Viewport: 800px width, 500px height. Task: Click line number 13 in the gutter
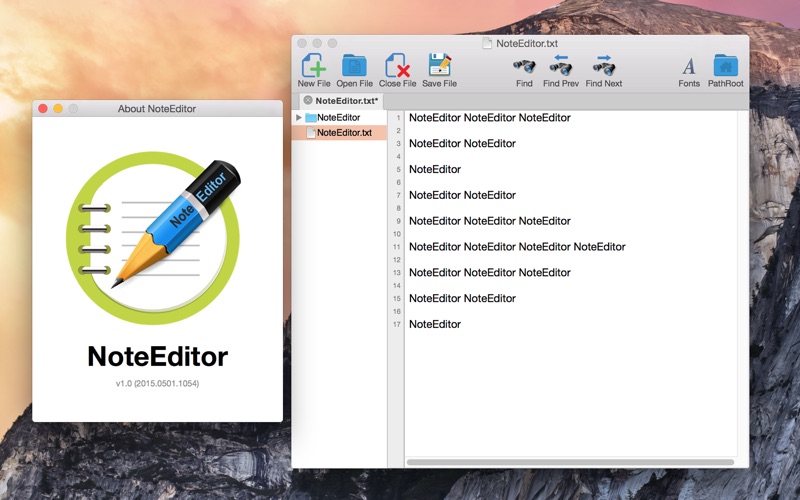pos(397,273)
